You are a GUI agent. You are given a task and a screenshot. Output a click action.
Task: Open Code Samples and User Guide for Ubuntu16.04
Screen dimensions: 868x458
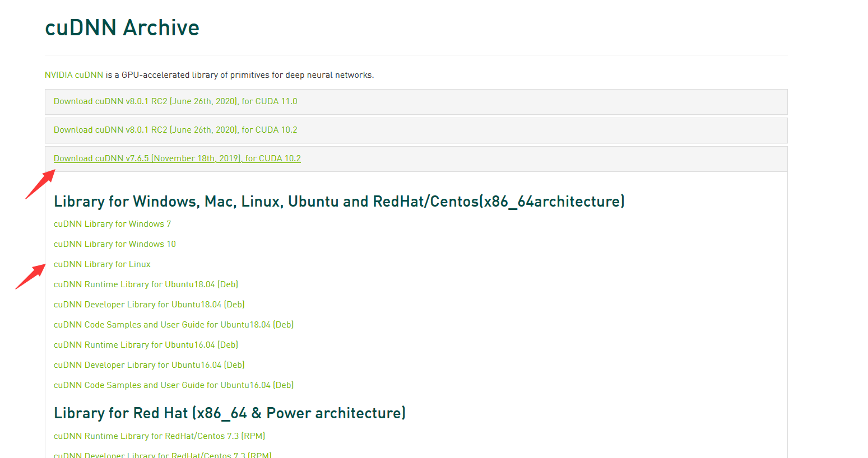pyautogui.click(x=174, y=385)
